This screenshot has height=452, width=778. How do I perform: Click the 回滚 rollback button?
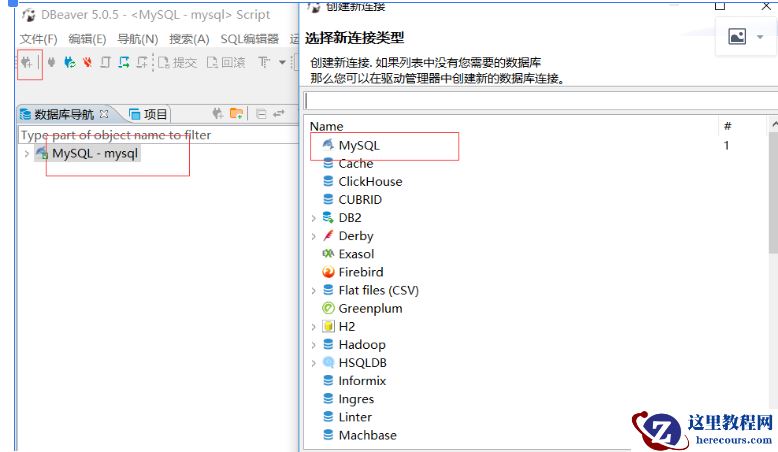[226, 63]
